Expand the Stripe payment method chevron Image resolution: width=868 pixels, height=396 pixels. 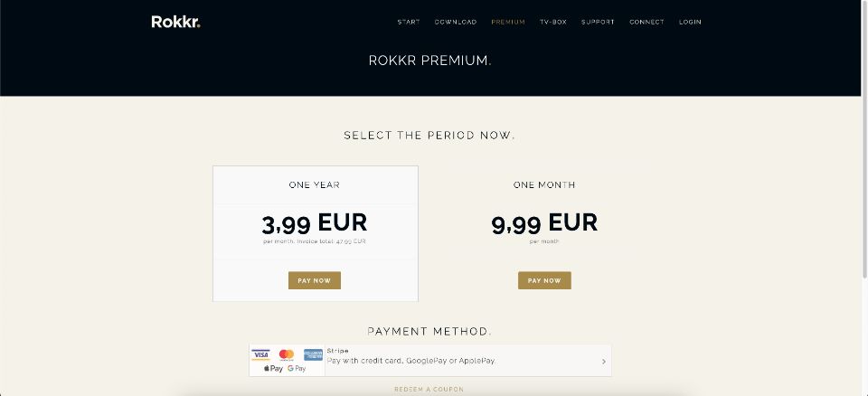603,361
